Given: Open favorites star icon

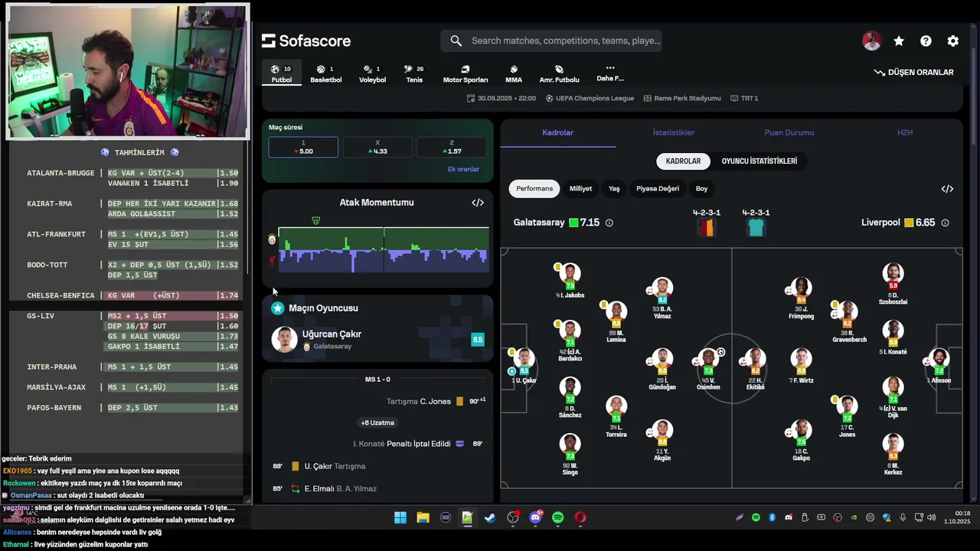Looking at the screenshot, I should (x=899, y=41).
